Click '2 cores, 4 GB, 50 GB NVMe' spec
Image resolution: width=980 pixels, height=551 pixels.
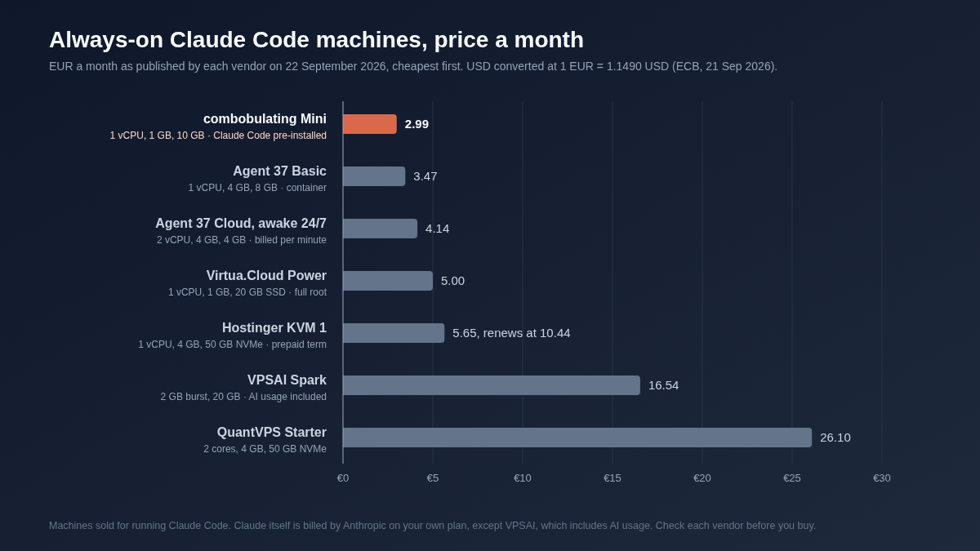[265, 449]
